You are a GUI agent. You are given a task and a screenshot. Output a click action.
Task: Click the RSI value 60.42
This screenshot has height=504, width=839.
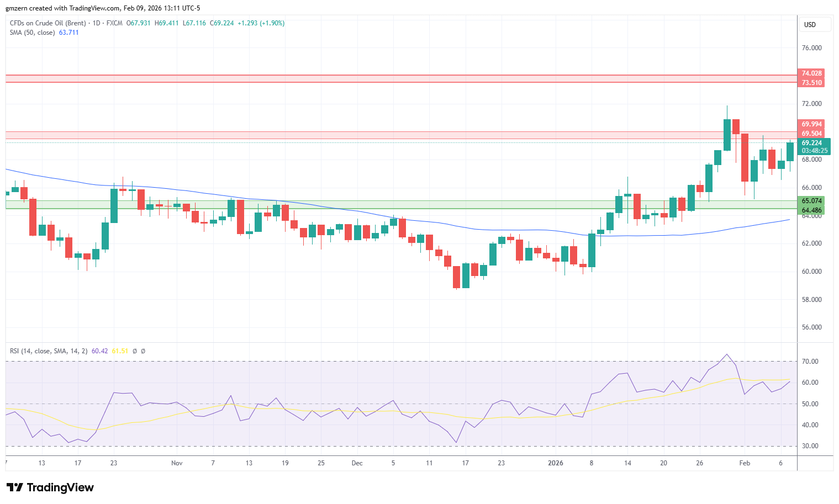point(100,351)
